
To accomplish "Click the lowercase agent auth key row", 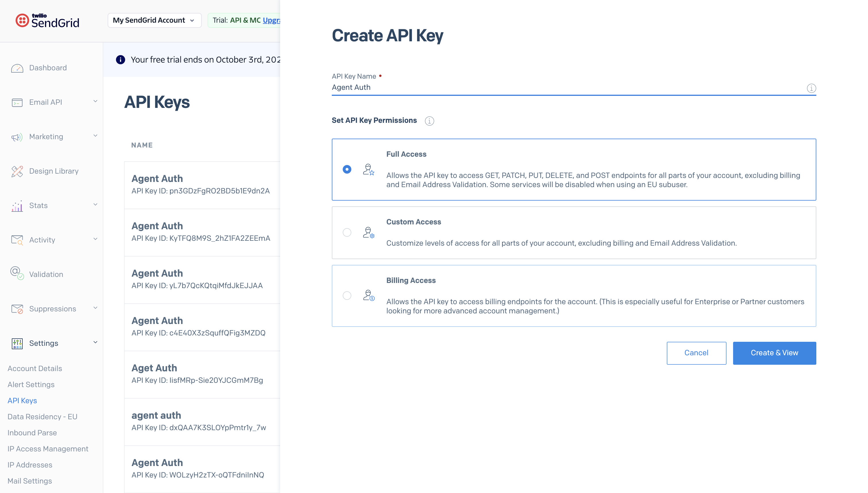I will click(202, 422).
